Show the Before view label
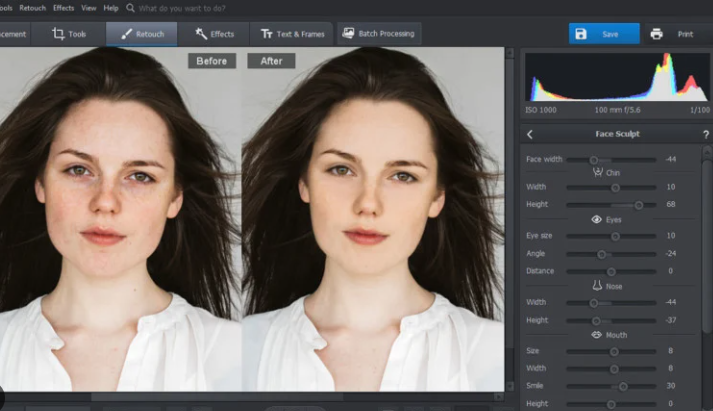713x411 pixels. click(212, 61)
